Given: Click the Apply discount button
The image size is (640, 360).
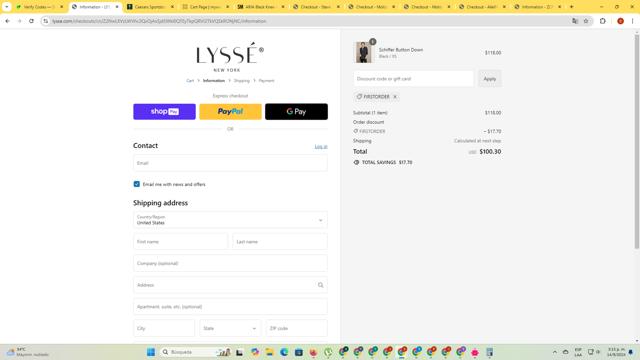Looking at the screenshot, I should (x=490, y=79).
